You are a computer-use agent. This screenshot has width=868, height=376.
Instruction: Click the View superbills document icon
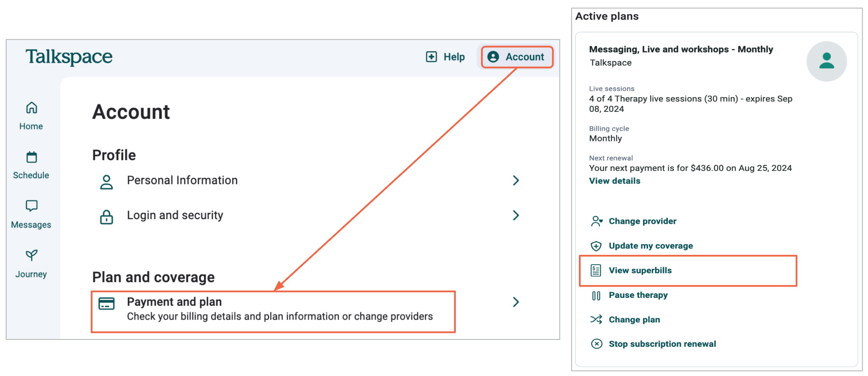[596, 270]
